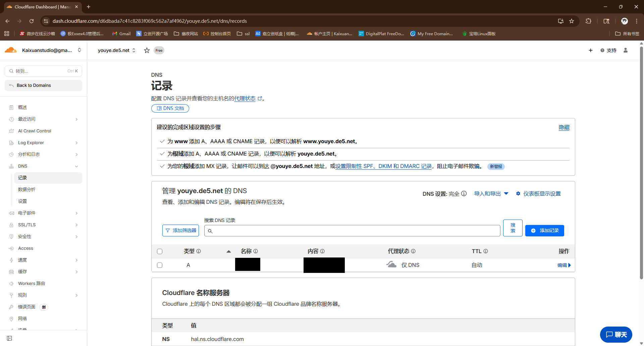The image size is (644, 346).
Task: Click the 添加记录 button
Action: (x=544, y=231)
